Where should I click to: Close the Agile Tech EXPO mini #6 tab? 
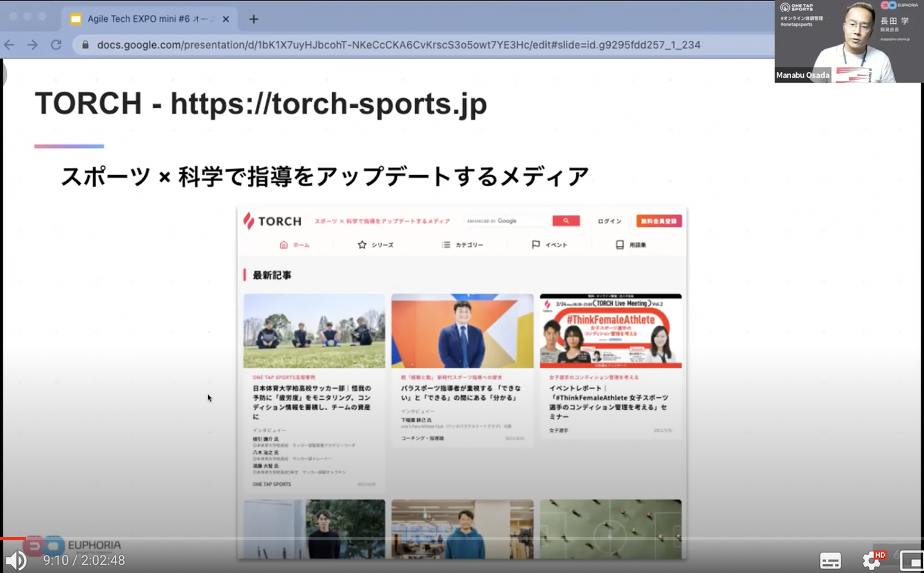tap(226, 19)
